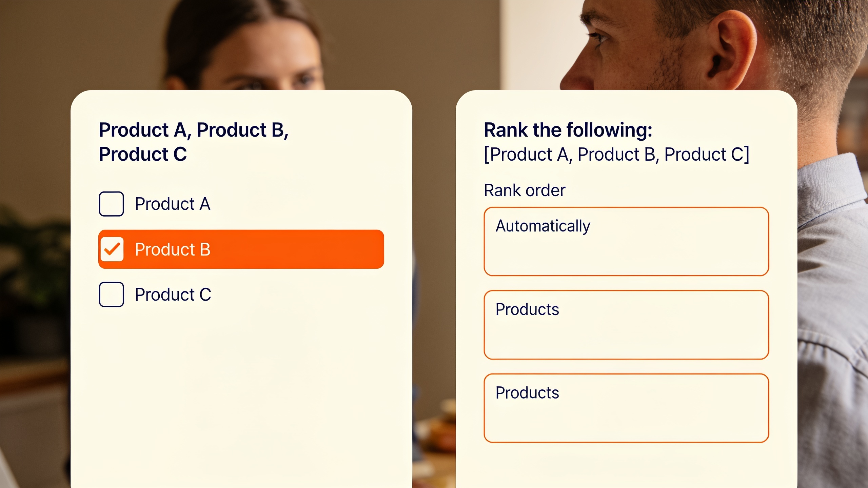Click the Rank the following heading
Screen dimensions: 868x488
pyautogui.click(x=568, y=130)
